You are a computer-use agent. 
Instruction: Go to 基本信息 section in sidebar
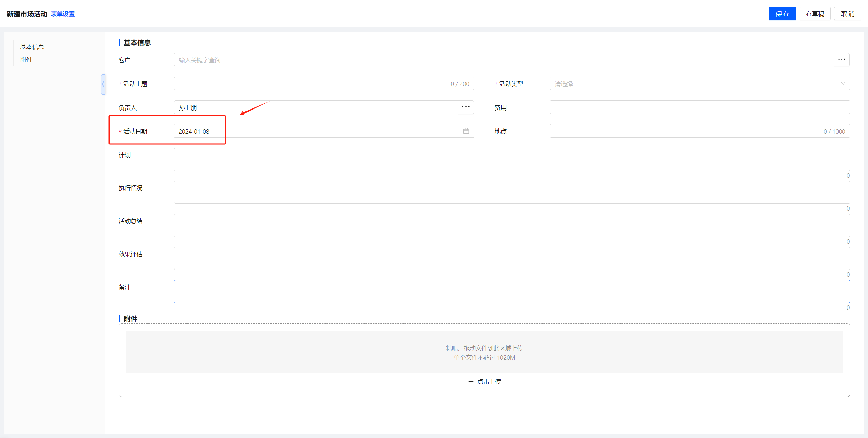click(x=32, y=47)
